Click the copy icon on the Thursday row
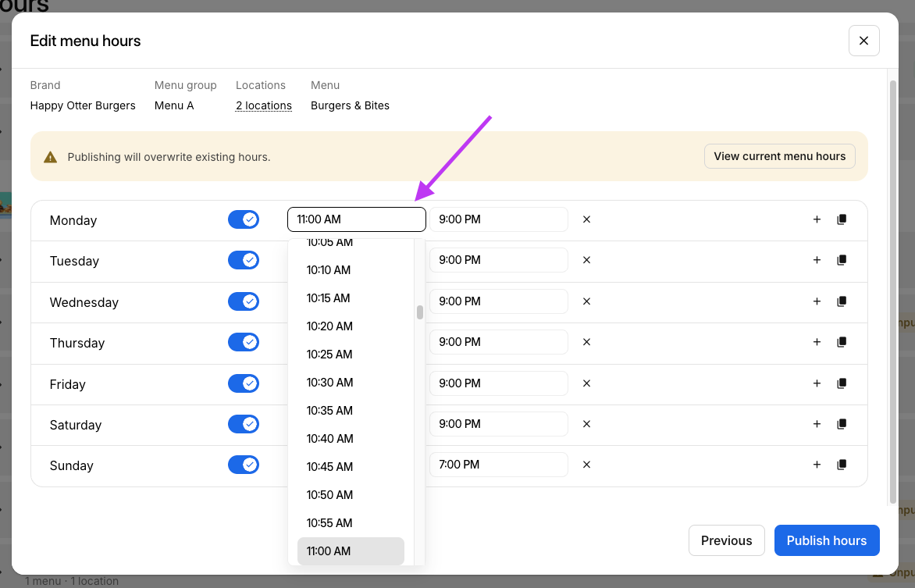 pyautogui.click(x=842, y=342)
